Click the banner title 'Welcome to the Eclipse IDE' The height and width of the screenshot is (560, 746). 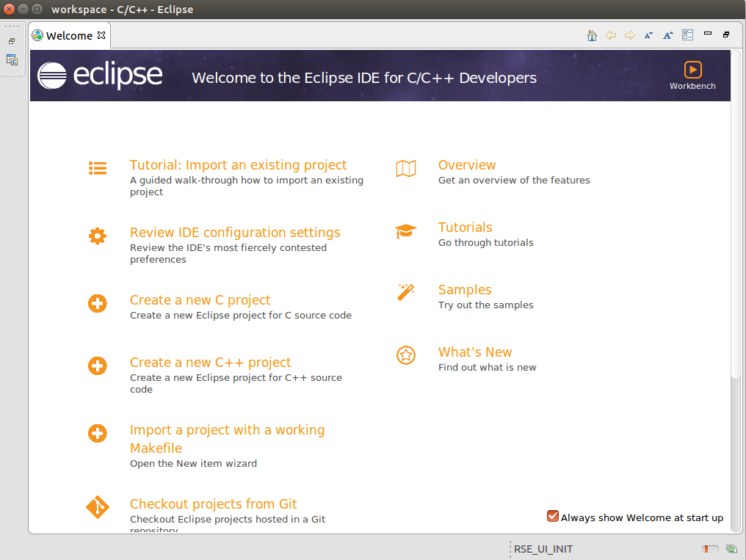364,78
